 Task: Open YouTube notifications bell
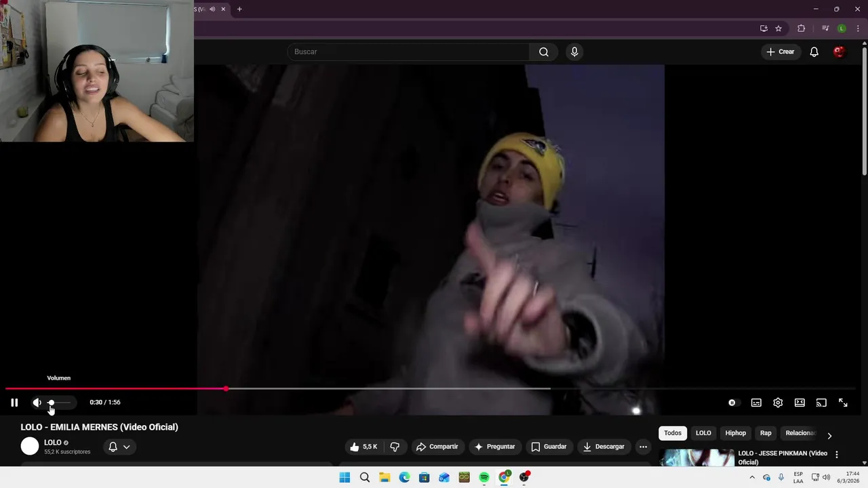click(814, 52)
